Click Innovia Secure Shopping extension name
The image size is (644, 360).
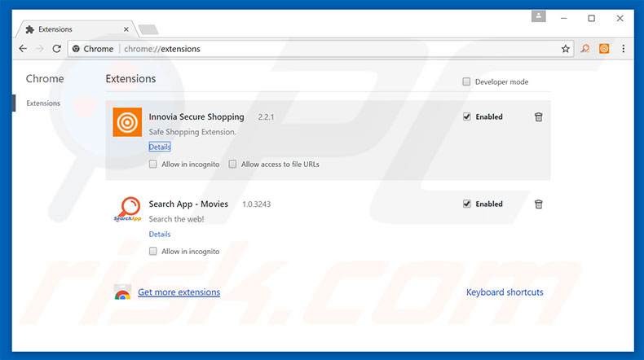tap(196, 117)
